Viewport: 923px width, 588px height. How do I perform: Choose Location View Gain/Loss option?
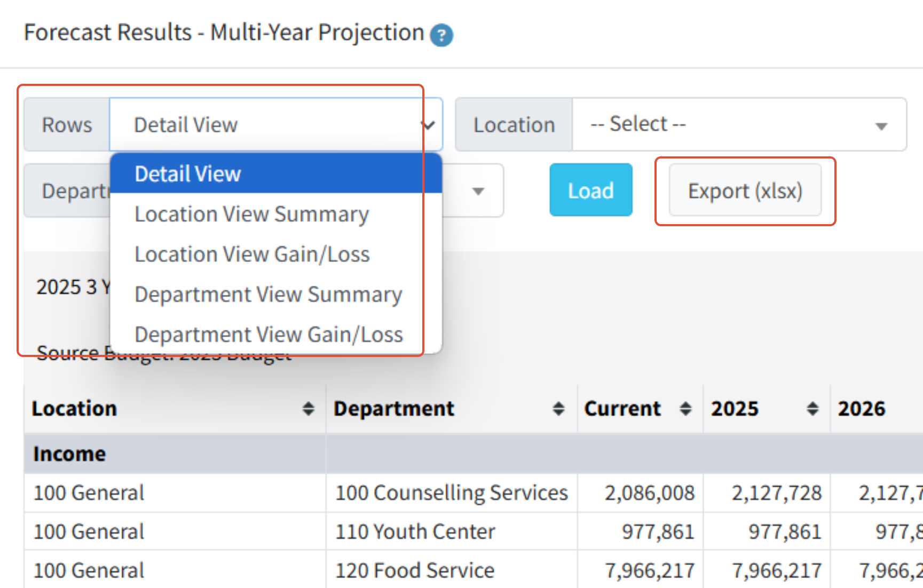tap(276, 254)
